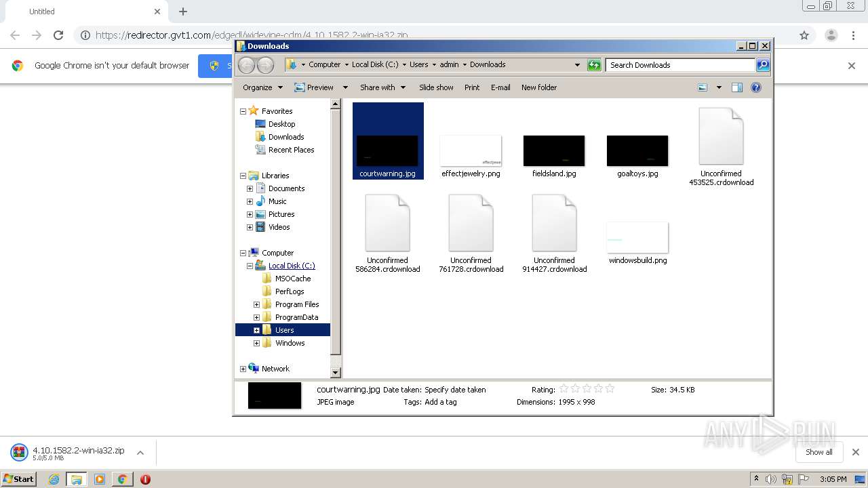Open Chrome profile avatar icon
Screen dimensions: 868x488
(x=831, y=35)
